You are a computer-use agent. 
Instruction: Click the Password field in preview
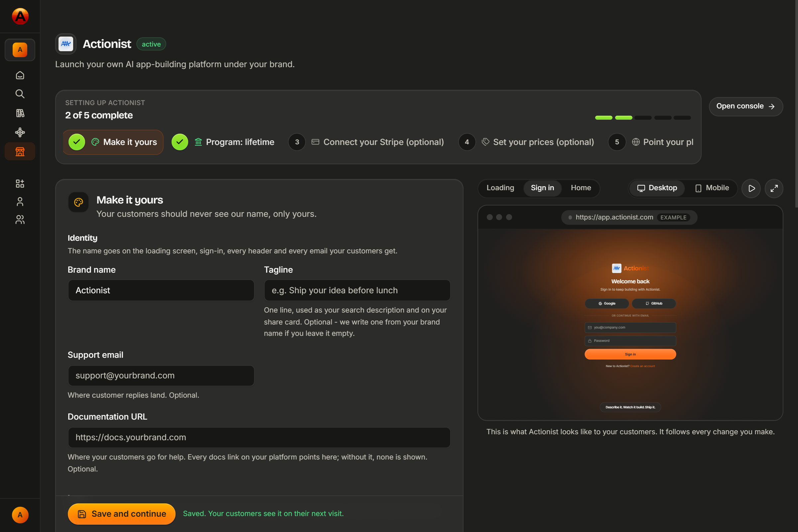tap(630, 340)
